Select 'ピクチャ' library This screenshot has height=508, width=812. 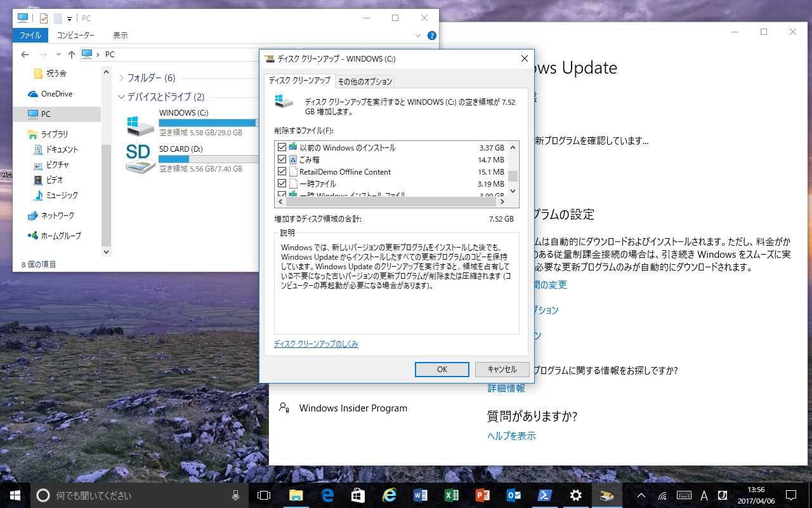point(57,165)
